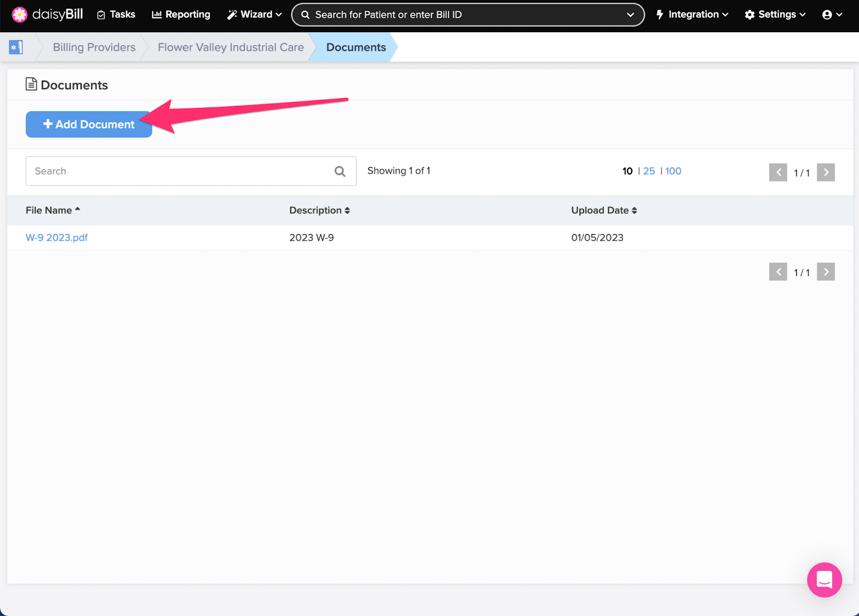Sort by Description column
Image resolution: width=859 pixels, height=616 pixels.
(319, 211)
